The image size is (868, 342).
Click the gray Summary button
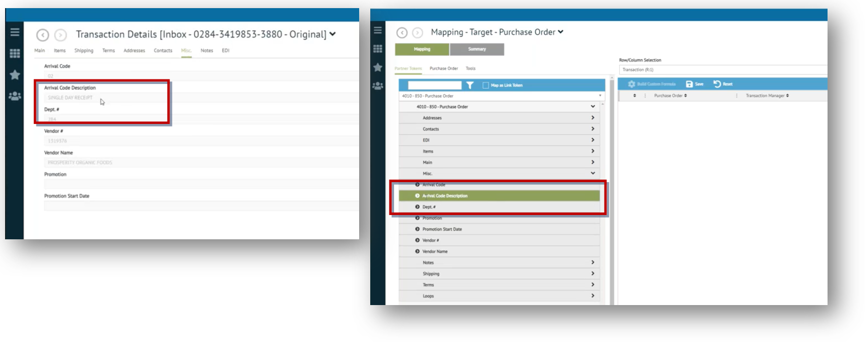coord(476,49)
